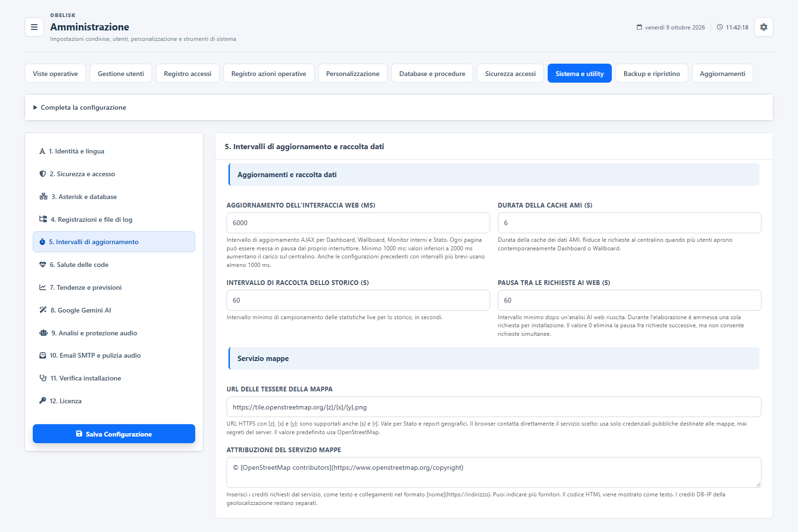
Task: Click the heart icon for Salute delle code
Action: [43, 265]
